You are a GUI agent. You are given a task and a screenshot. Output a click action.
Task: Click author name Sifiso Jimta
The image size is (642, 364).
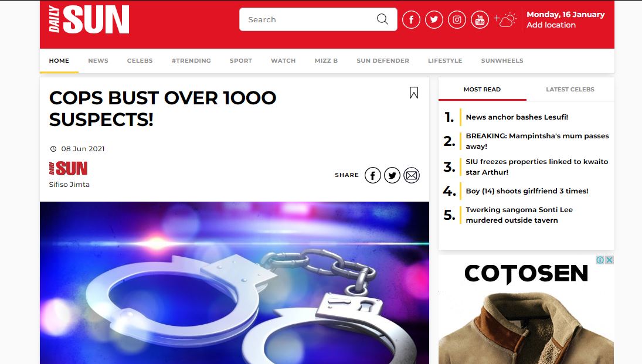tap(69, 185)
